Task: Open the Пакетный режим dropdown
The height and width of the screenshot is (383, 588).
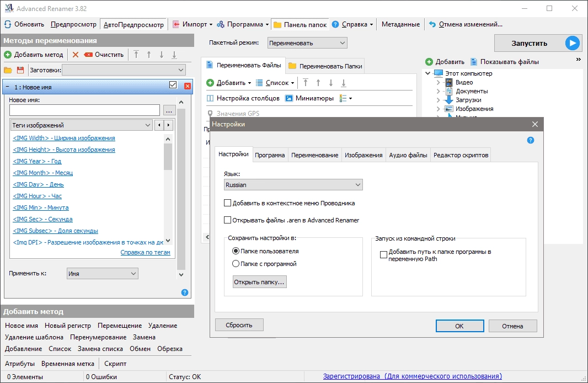Action: point(307,43)
